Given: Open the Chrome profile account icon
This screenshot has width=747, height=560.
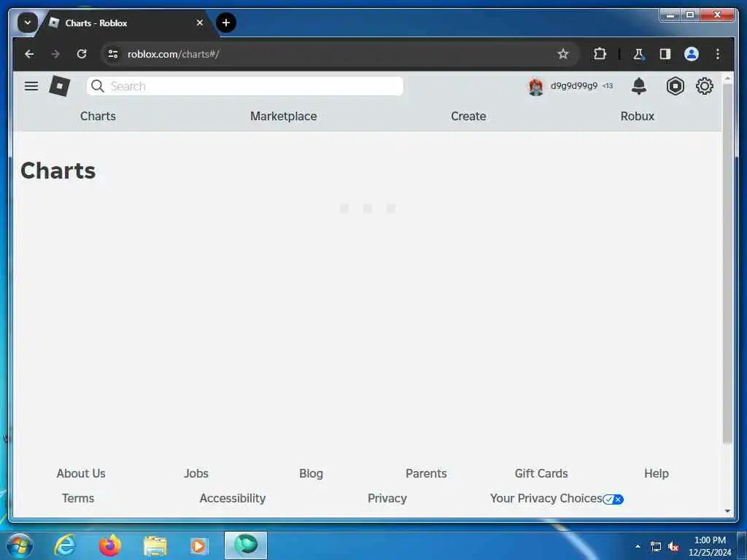Looking at the screenshot, I should tap(692, 54).
